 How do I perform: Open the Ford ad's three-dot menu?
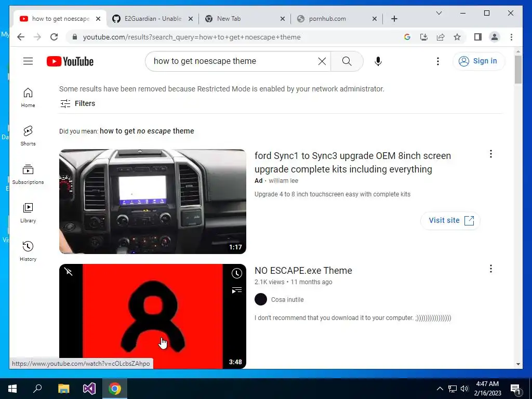(x=490, y=154)
